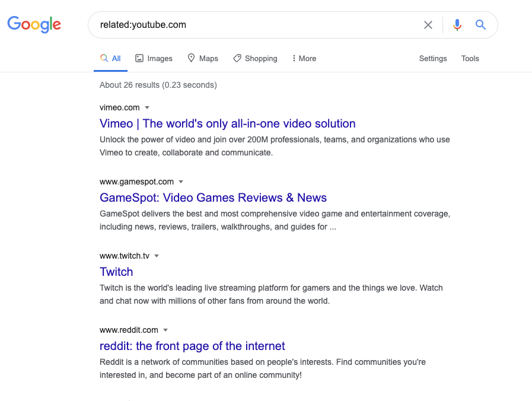Open the Settings menu
The image size is (532, 401).
pyautogui.click(x=432, y=58)
